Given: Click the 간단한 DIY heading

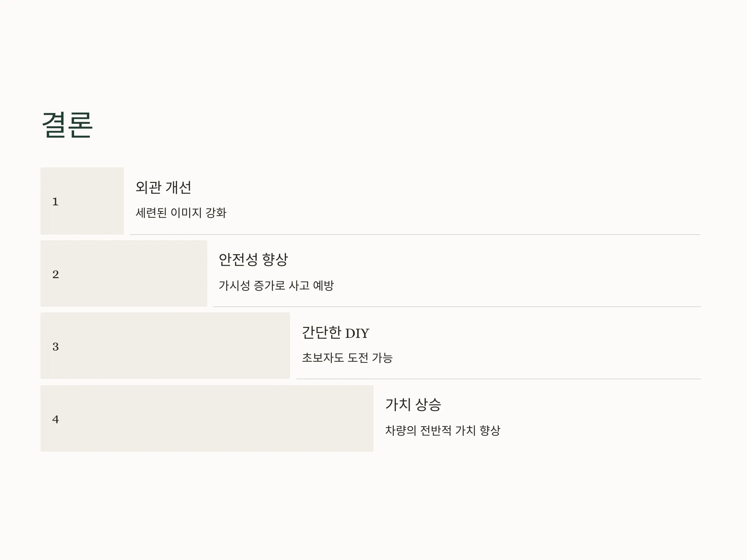Looking at the screenshot, I should tap(335, 333).
